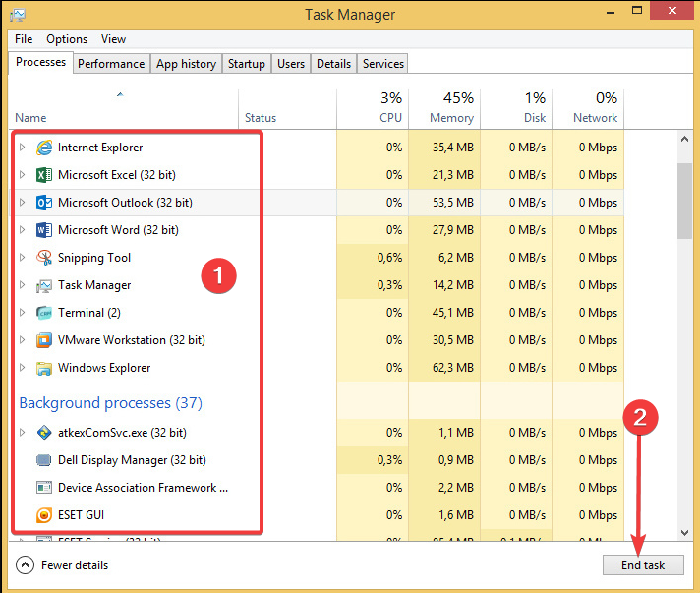Click the Internet Explorer process icon
700x593 pixels.
(x=43, y=148)
